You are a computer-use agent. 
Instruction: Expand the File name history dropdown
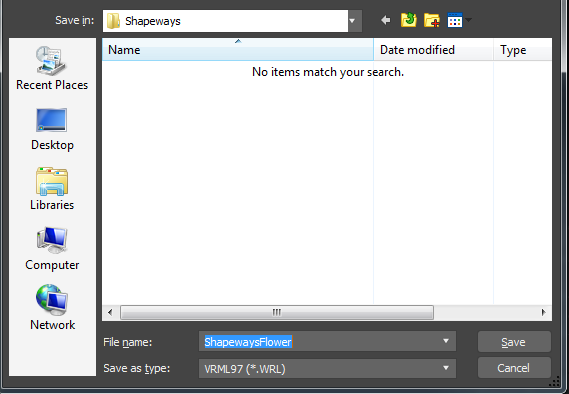coord(446,341)
